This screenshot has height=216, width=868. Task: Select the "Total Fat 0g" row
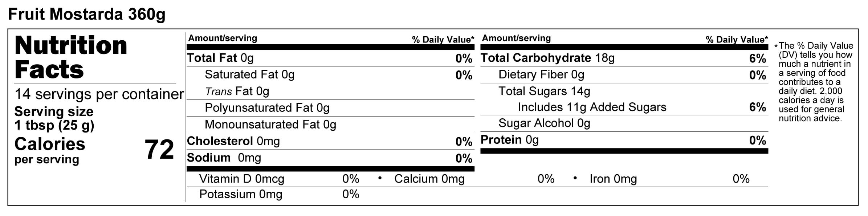[220, 58]
